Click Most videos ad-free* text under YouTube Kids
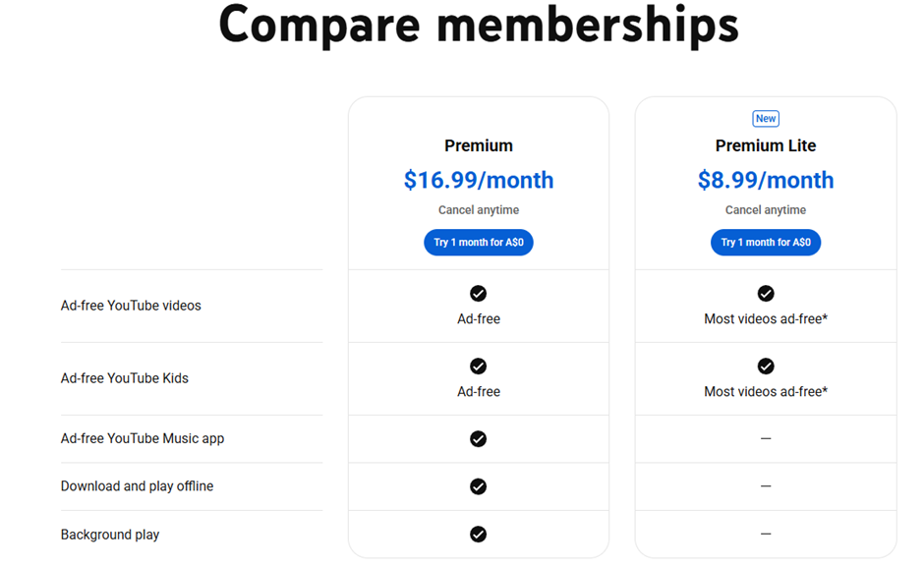The image size is (924, 566). 766,392
